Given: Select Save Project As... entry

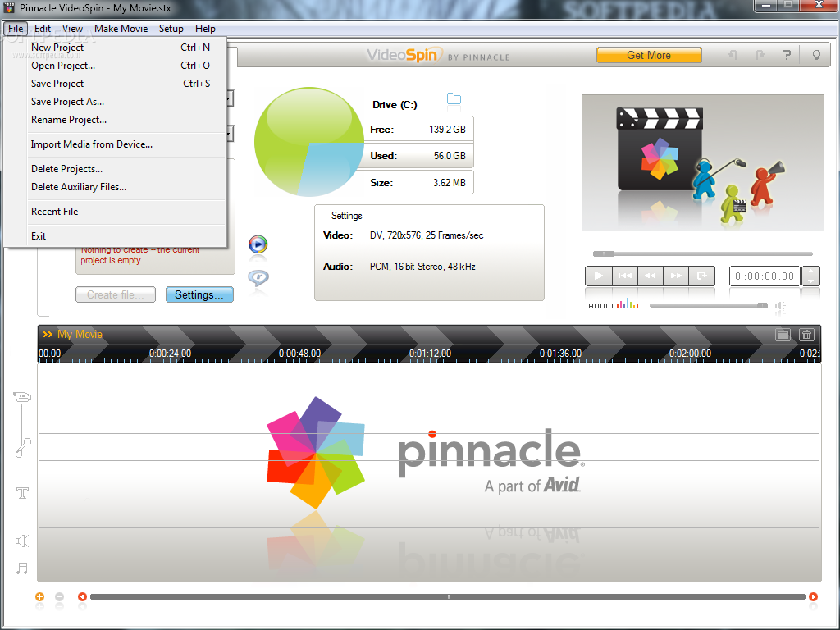Looking at the screenshot, I should coord(115,102).
